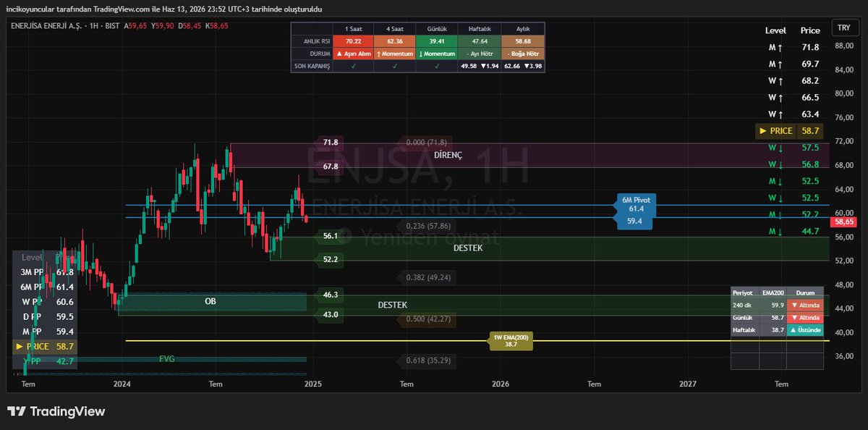Click the 69.7 price in the Level table
The image size is (868, 430).
pos(810,64)
